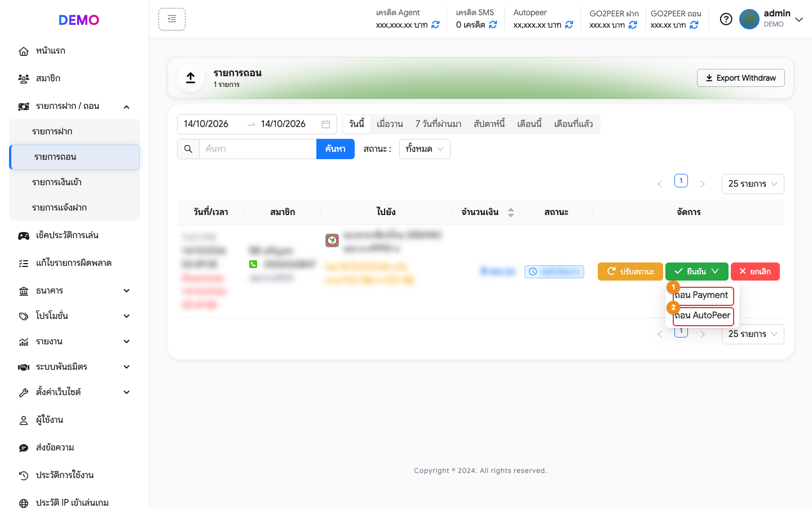Select the วันนี้ date filter
This screenshot has width=812, height=508.
point(357,124)
